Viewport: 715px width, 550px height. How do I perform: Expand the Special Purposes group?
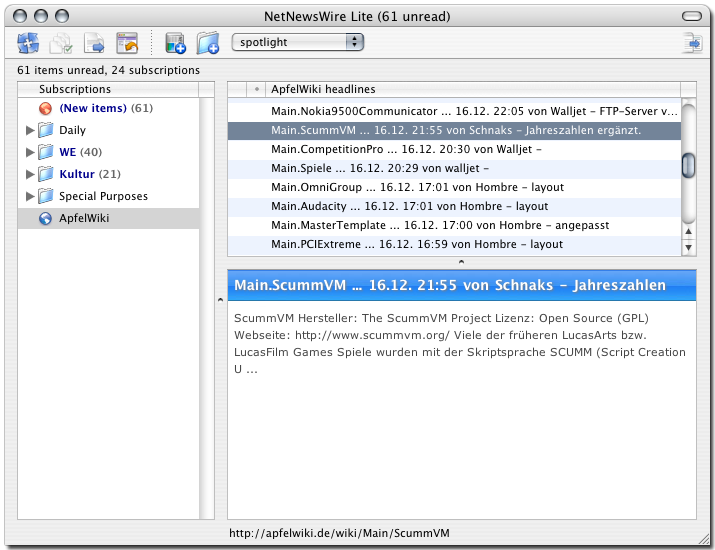point(30,197)
